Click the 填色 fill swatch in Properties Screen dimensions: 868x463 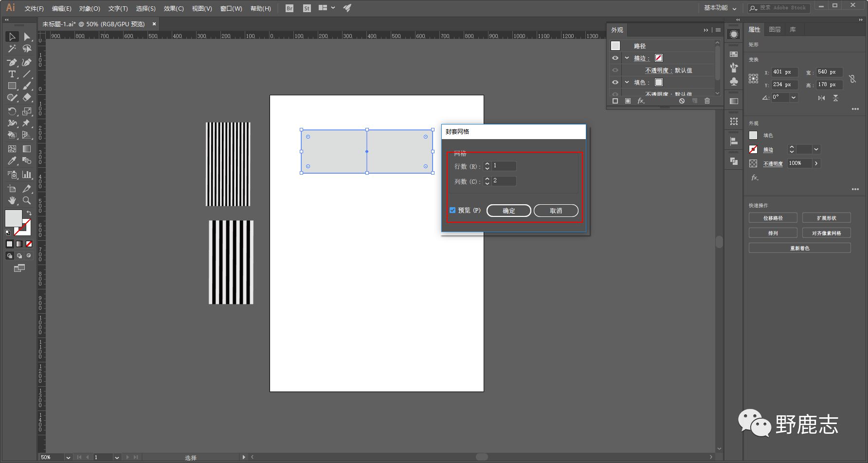(x=753, y=135)
